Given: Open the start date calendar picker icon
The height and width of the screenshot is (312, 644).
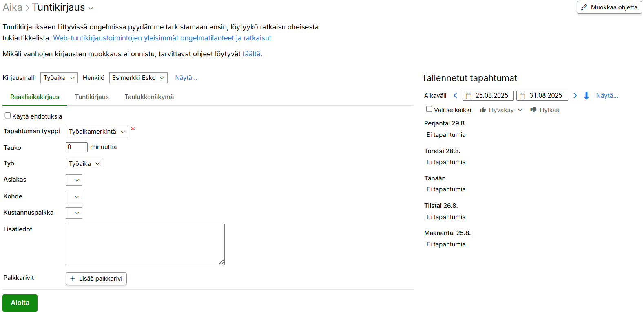Looking at the screenshot, I should (x=469, y=96).
